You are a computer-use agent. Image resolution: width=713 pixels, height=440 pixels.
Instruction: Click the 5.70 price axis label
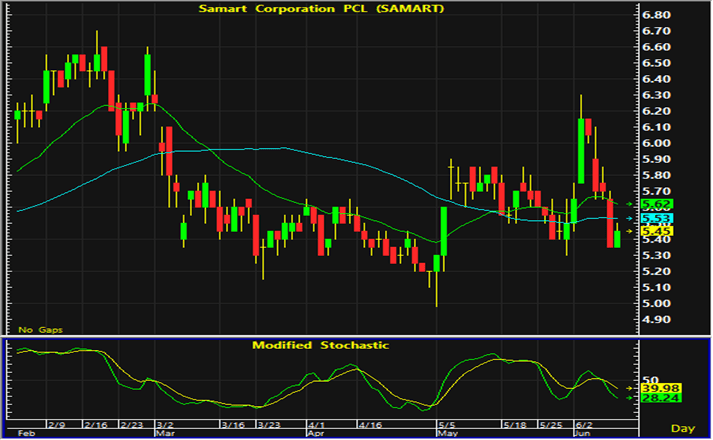pos(656,191)
